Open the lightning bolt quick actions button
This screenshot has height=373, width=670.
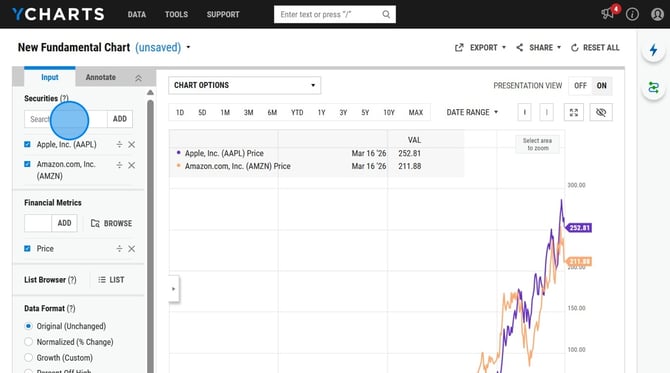(x=653, y=50)
